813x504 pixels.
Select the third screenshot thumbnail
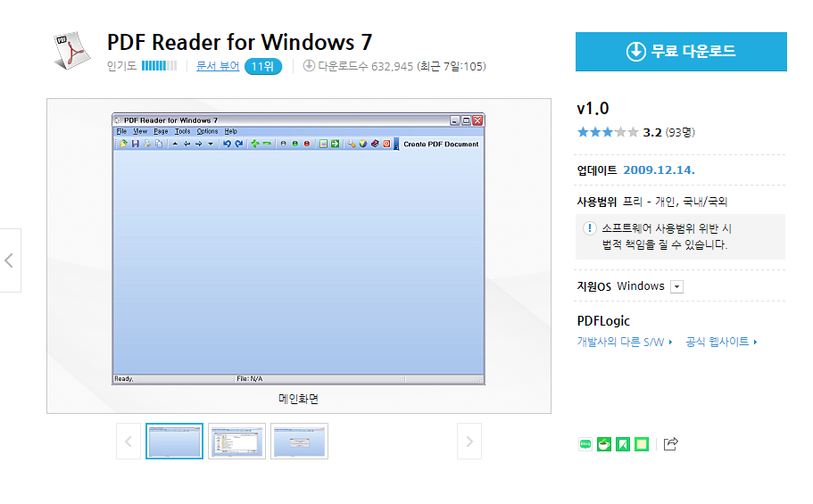click(299, 442)
